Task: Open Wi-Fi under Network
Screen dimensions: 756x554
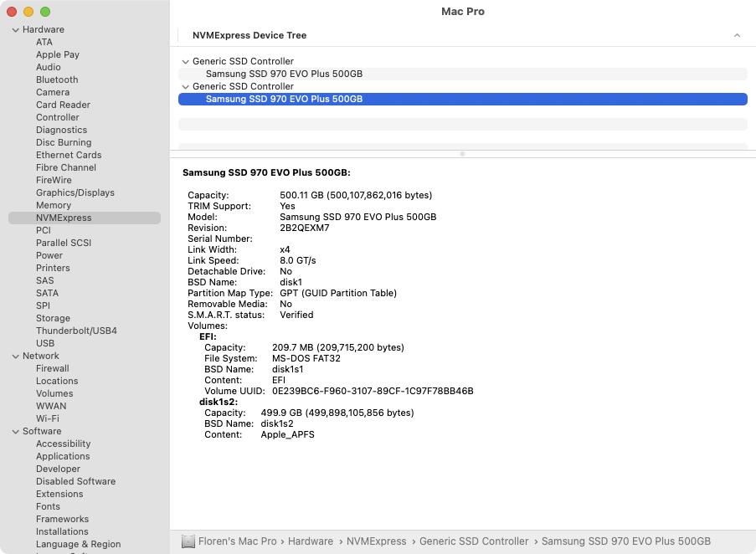Action: point(48,418)
